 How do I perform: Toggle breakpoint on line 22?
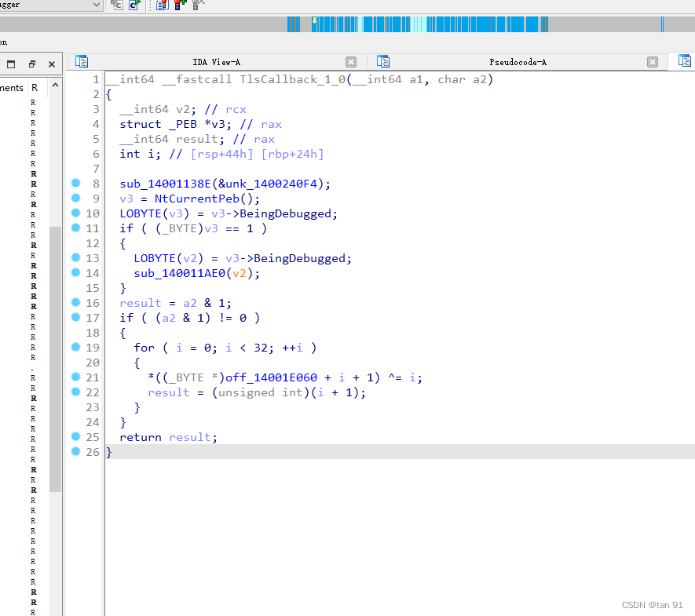point(76,392)
